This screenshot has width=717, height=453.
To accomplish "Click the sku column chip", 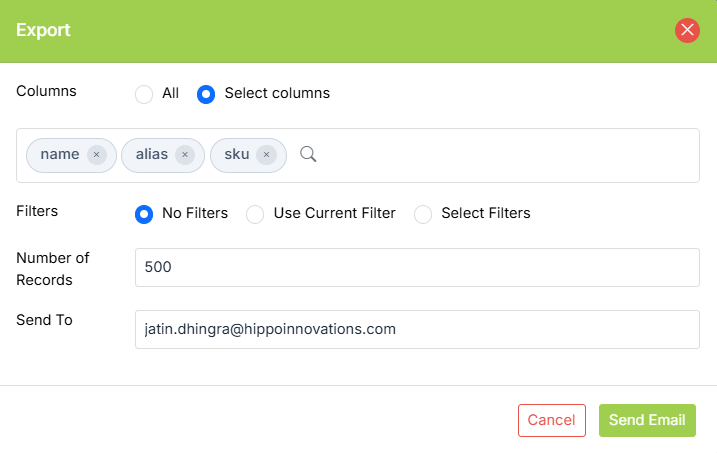I will click(x=237, y=155).
